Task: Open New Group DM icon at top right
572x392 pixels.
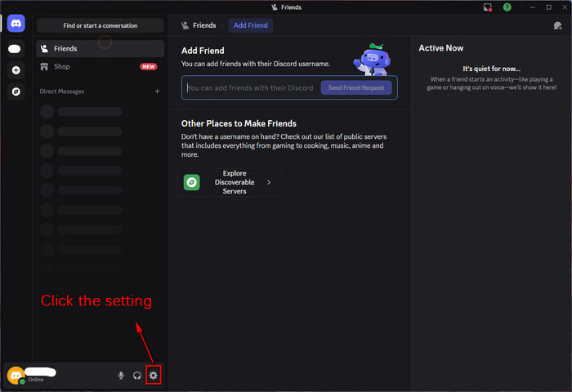Action: 557,26
